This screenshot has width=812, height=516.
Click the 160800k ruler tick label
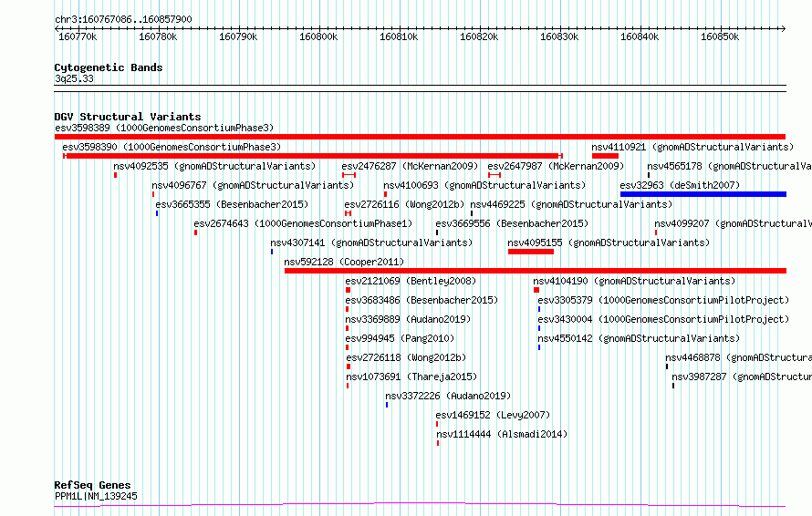pos(318,36)
